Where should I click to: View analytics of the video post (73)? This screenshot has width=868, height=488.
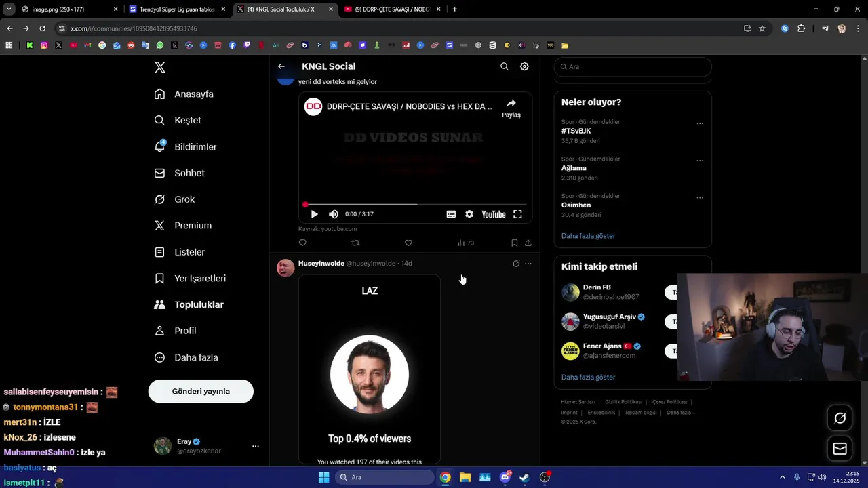tap(466, 243)
